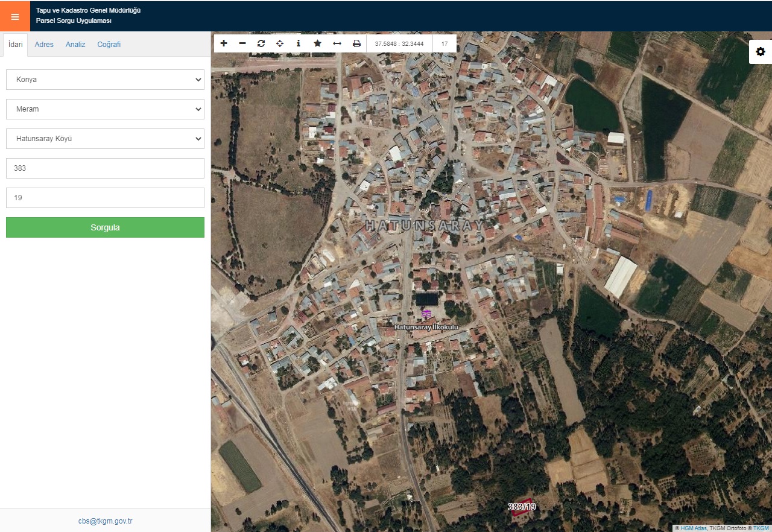The height and width of the screenshot is (532, 772).
Task: Activate the locate crosshair tool
Action: coord(280,43)
